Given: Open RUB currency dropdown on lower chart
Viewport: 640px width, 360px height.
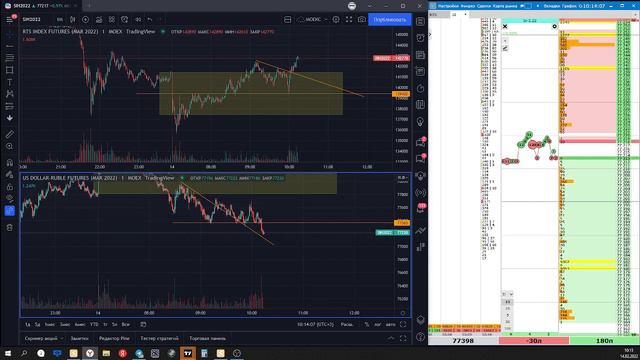Looking at the screenshot, I should tap(402, 178).
